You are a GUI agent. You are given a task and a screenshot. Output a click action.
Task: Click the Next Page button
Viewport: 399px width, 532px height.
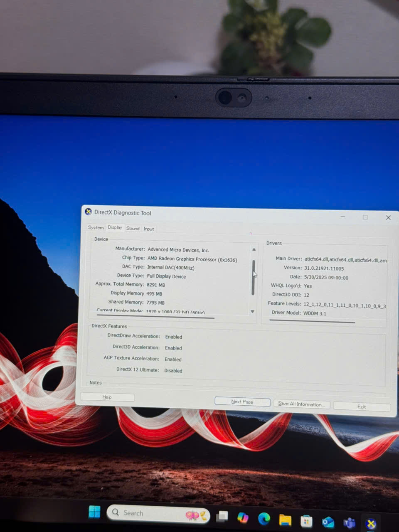(x=242, y=401)
